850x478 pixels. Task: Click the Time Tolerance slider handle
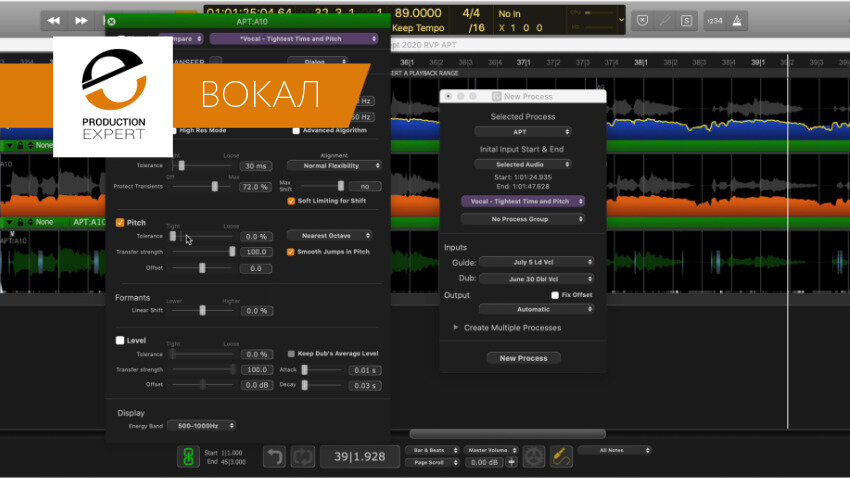click(182, 166)
